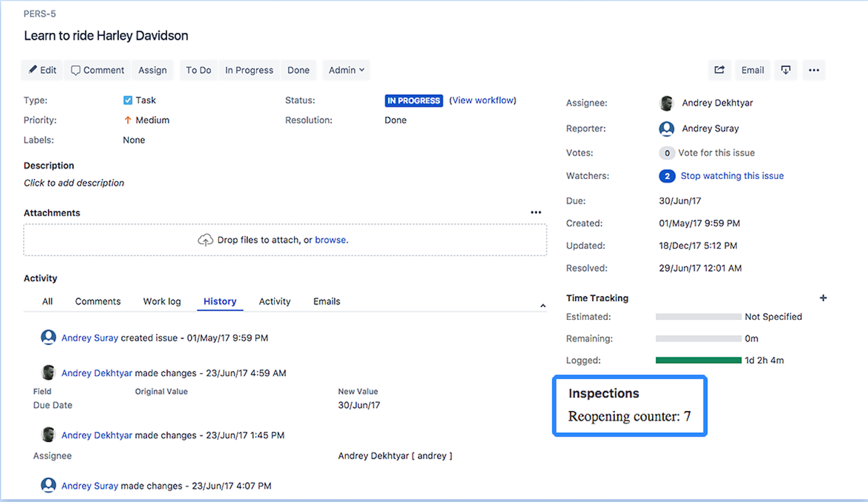Click the Assign button

pyautogui.click(x=152, y=70)
